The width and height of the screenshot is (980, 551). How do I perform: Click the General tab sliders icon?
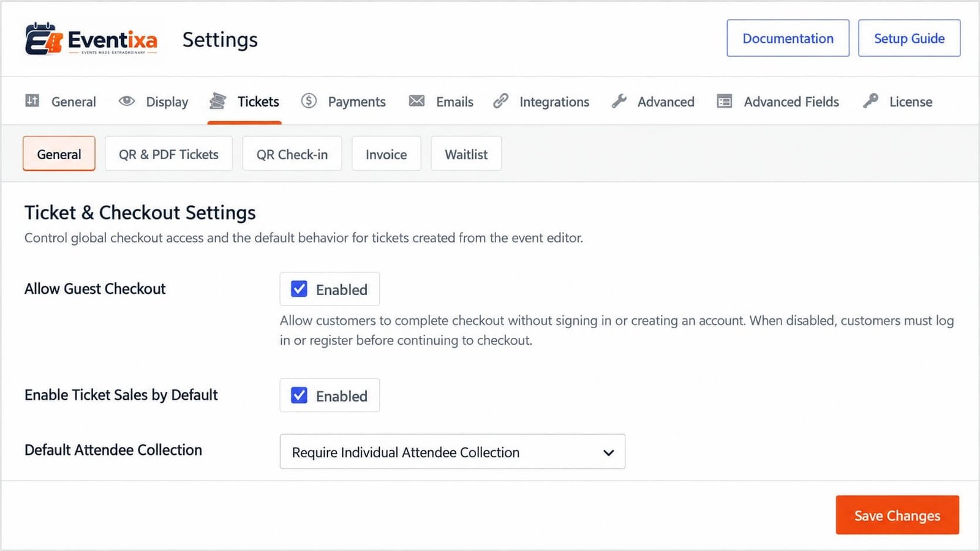coord(32,101)
